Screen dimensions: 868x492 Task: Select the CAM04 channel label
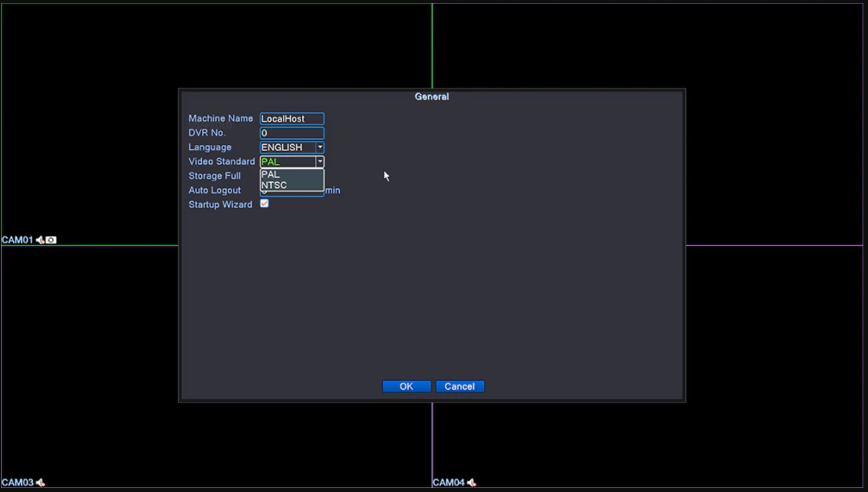click(x=448, y=483)
